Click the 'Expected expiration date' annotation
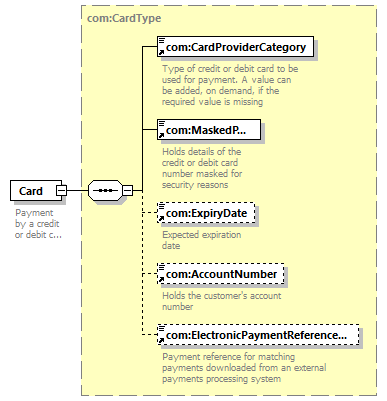This screenshot has height=401, width=387. coord(202,240)
